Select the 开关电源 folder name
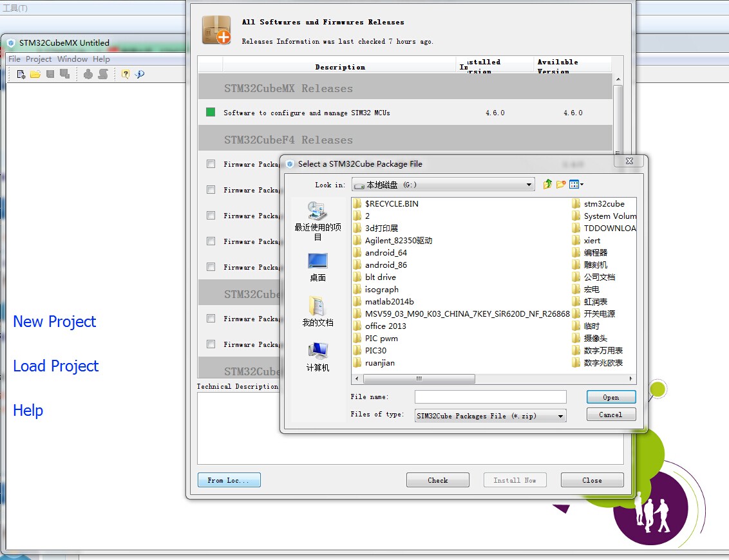Viewport: 729px width, 560px height. pos(600,313)
